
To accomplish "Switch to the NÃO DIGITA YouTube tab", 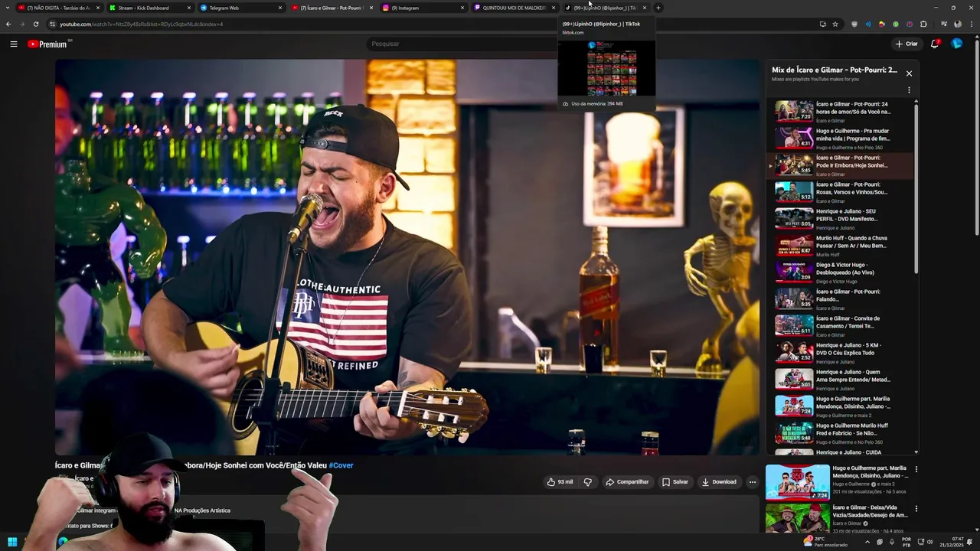I will point(60,8).
